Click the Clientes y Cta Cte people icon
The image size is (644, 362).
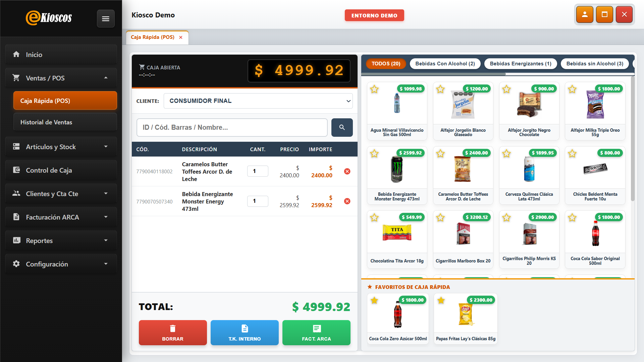tap(16, 193)
